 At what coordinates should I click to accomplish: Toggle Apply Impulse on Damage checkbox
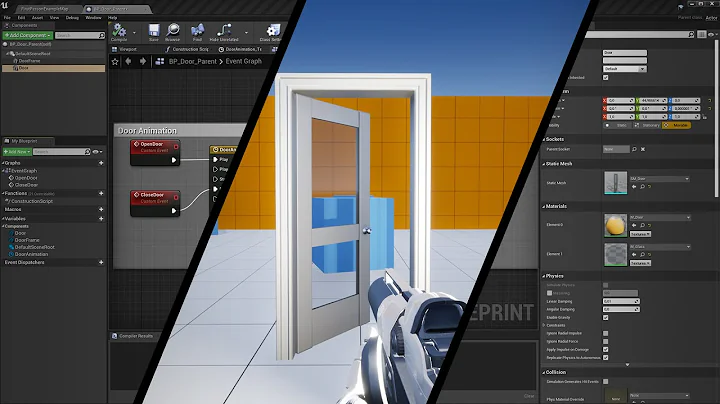[606, 349]
